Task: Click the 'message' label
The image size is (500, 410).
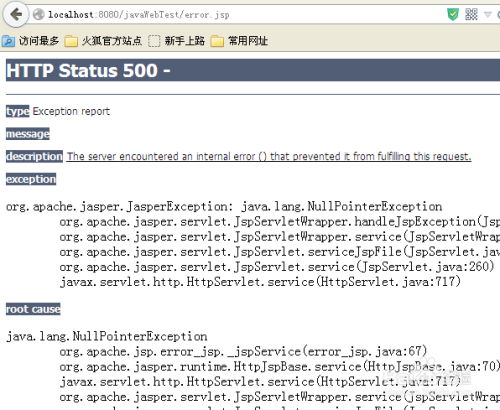Action: click(28, 134)
